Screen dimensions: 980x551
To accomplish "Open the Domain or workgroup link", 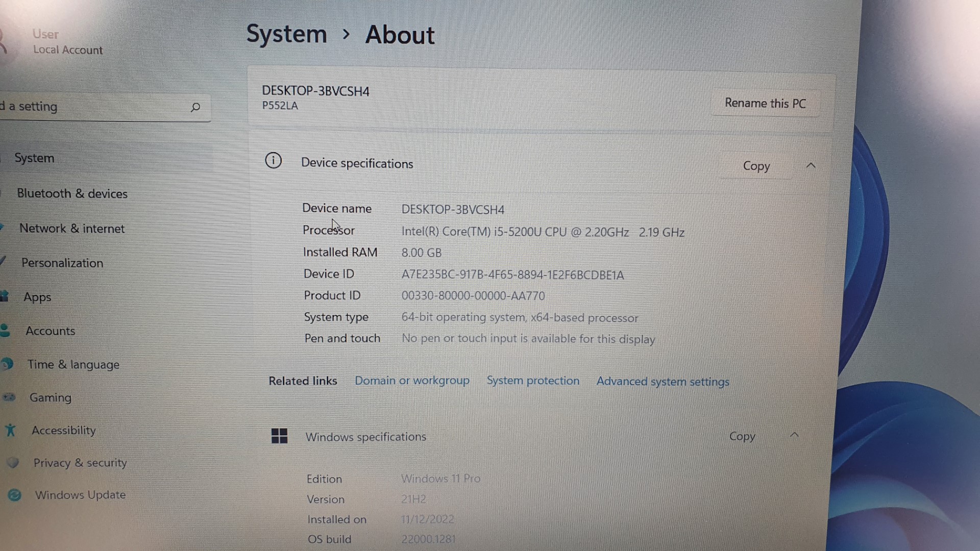I will 412,381.
